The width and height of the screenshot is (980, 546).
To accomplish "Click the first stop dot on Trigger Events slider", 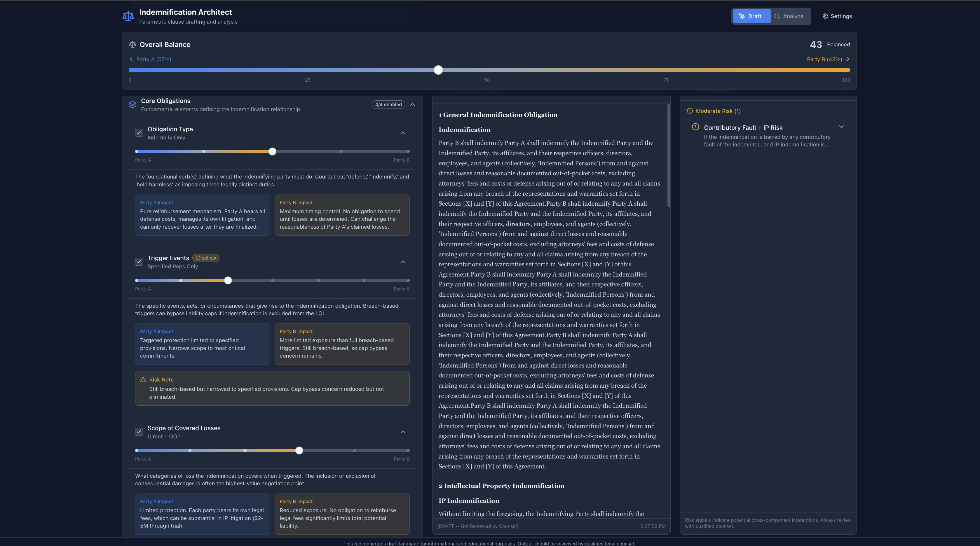I will [137, 281].
